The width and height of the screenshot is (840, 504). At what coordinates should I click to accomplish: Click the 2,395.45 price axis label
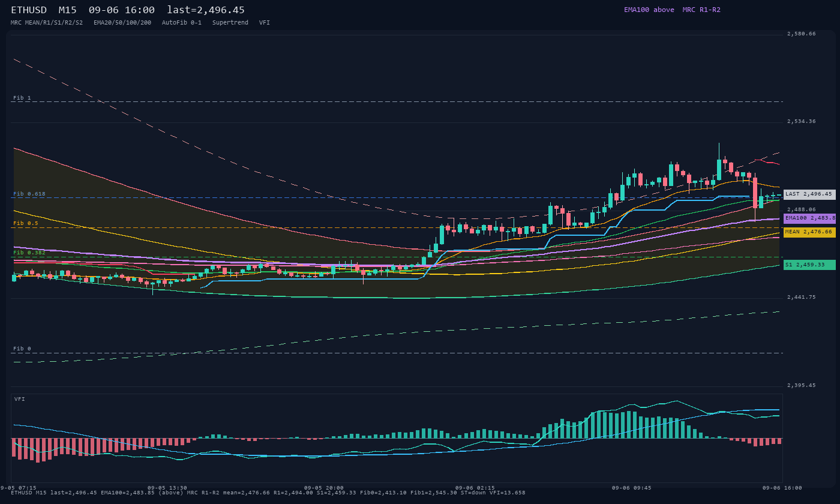802,385
